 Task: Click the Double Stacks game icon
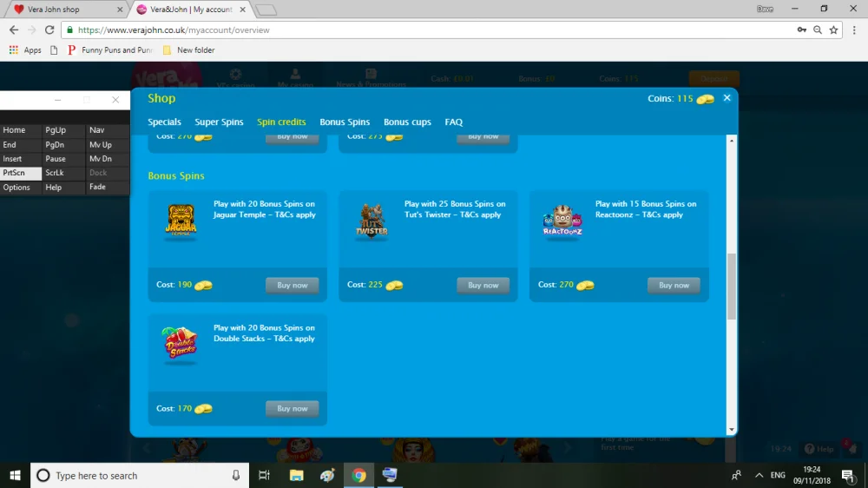point(180,344)
